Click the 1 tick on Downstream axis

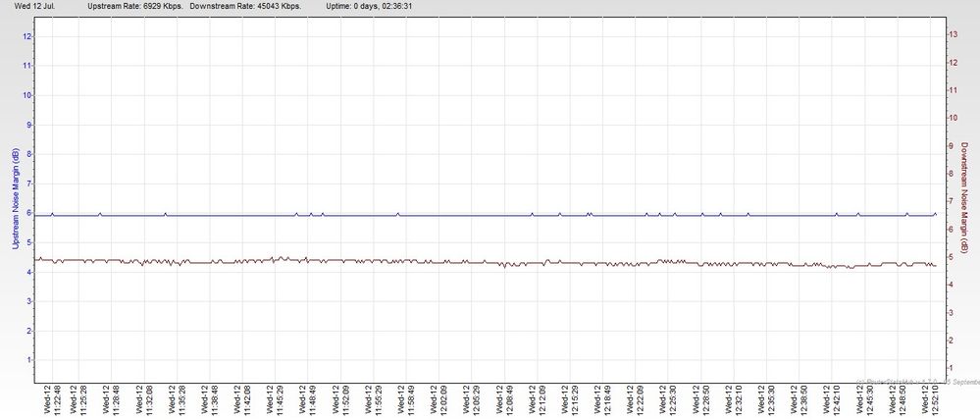pyautogui.click(x=952, y=368)
